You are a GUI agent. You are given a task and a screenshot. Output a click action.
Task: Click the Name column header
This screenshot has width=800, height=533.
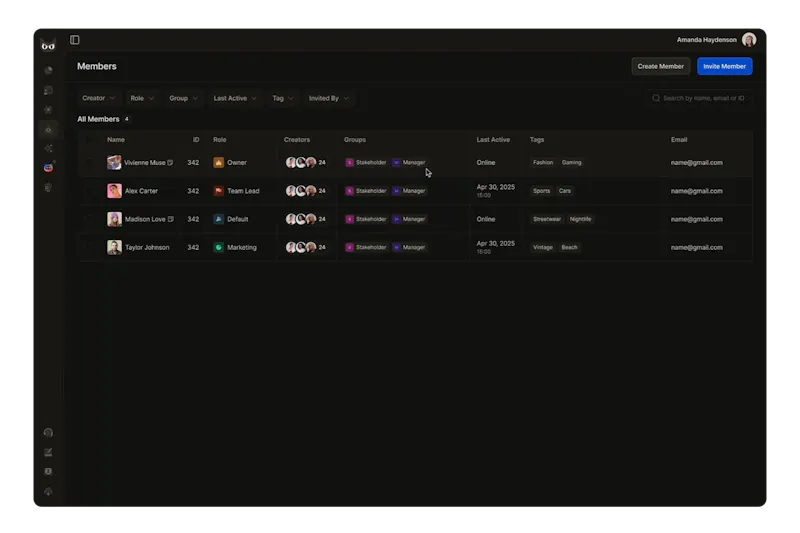coord(116,140)
